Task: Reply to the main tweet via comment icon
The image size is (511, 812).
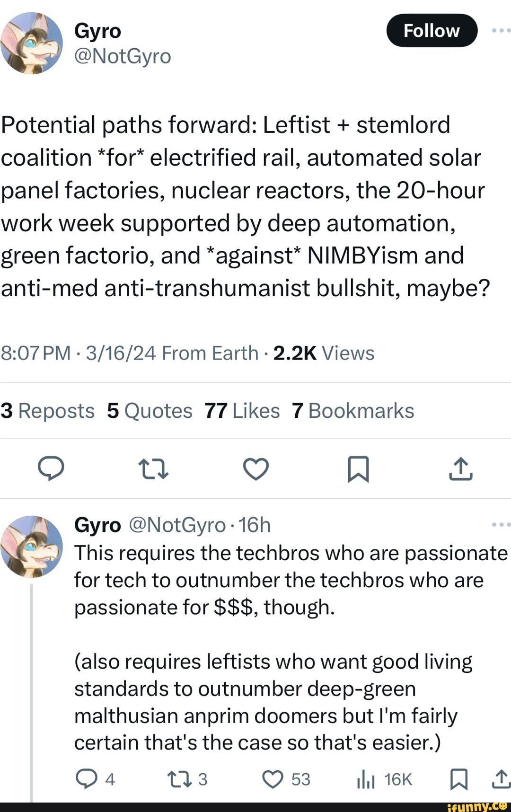Action: pos(51,469)
